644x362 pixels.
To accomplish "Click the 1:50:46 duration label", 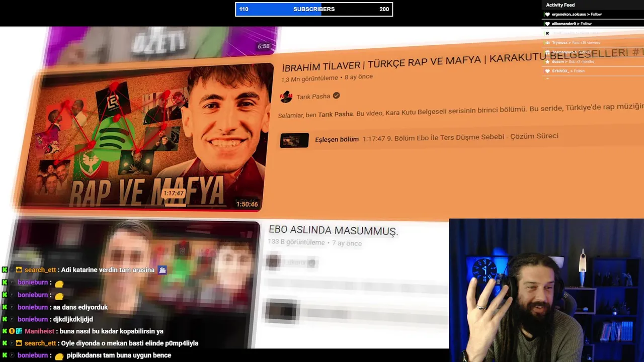I will coord(247,204).
